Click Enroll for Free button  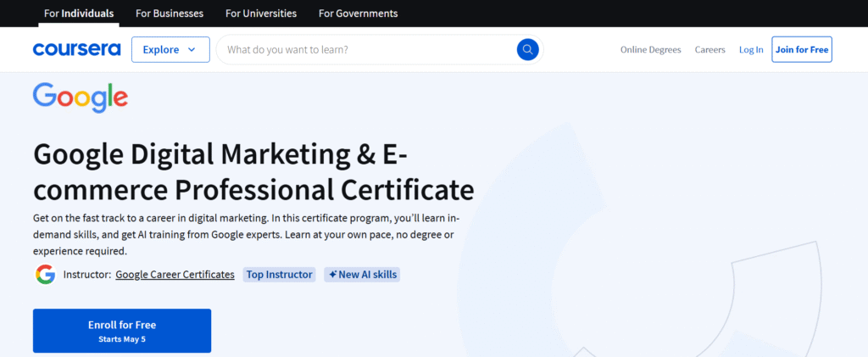pyautogui.click(x=122, y=331)
